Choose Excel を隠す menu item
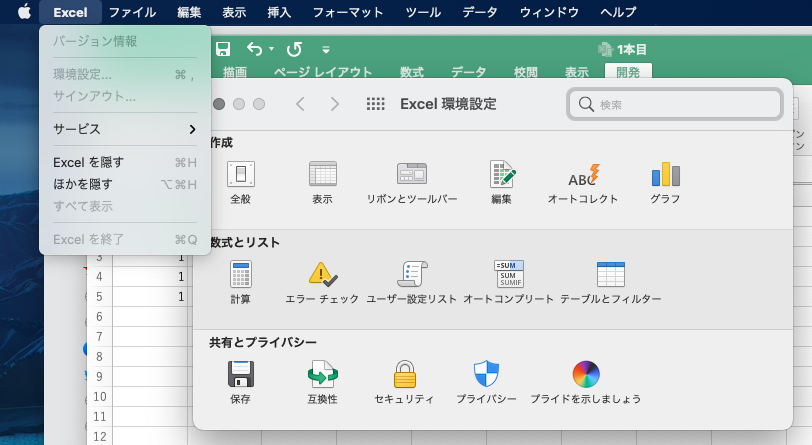This screenshot has width=812, height=445. point(125,162)
